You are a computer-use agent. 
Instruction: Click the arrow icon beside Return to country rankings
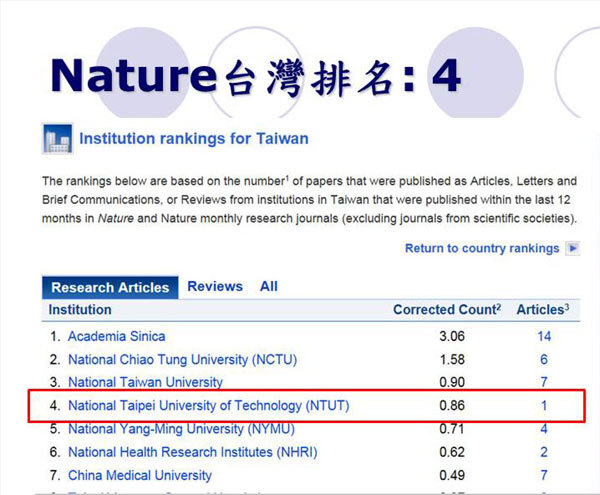[x=573, y=248]
